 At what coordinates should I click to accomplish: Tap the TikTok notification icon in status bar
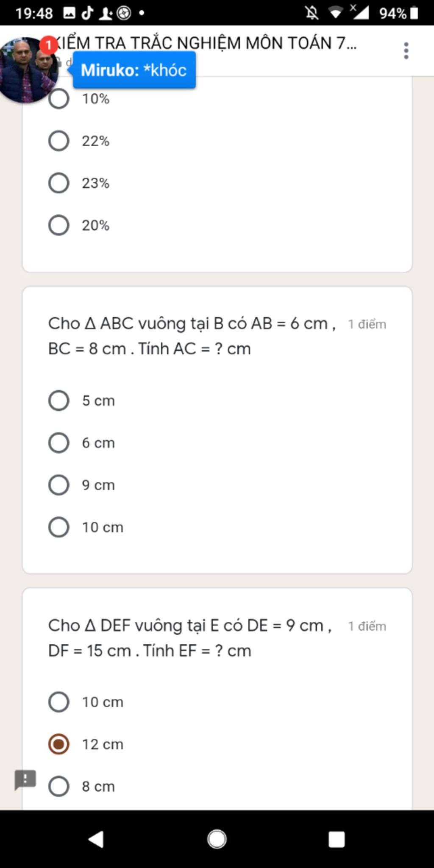[x=87, y=13]
